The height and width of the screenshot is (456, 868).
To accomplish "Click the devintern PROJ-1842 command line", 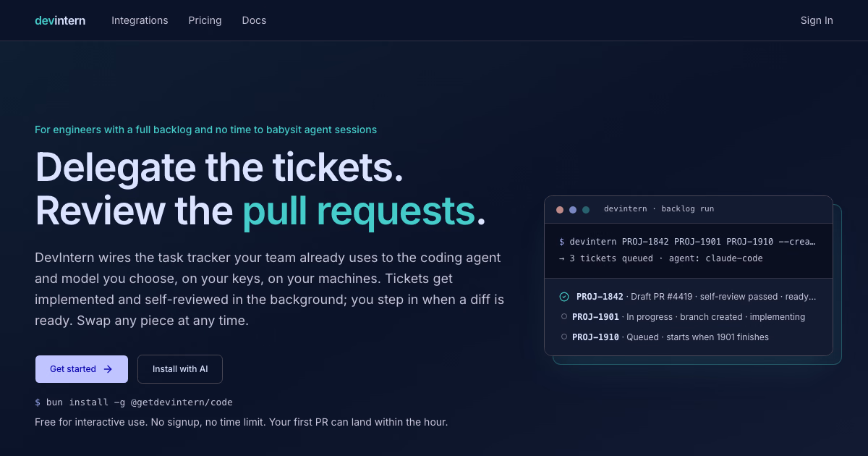I will (688, 242).
